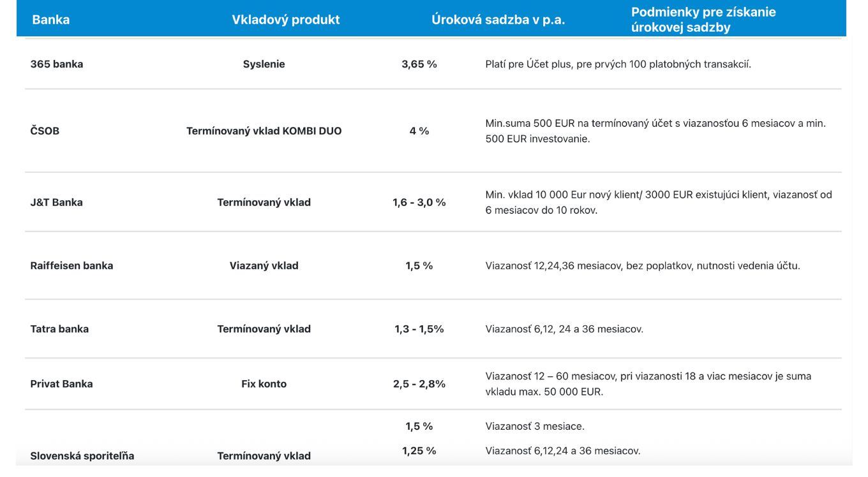868x477 pixels.
Task: Select the Raiffeisen banka bank name
Action: [x=71, y=265]
